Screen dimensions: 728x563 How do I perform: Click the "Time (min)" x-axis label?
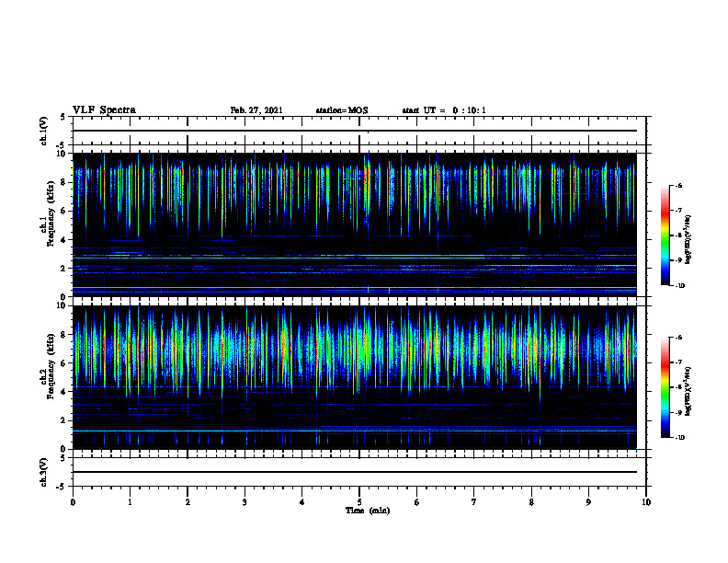pyautogui.click(x=368, y=511)
